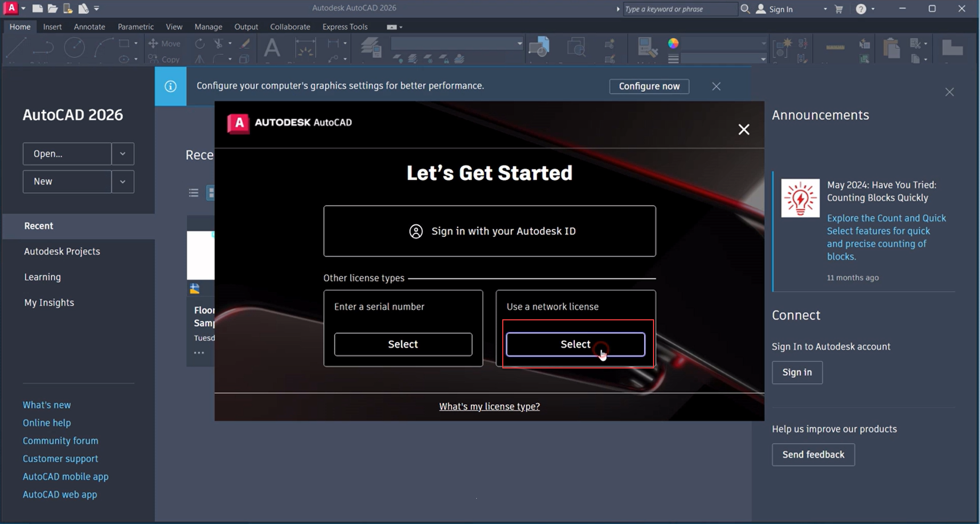Select the network license option

click(575, 344)
